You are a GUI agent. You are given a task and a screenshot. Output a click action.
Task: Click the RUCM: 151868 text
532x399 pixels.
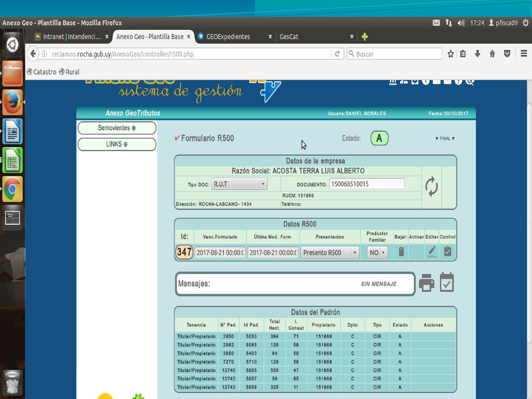pyautogui.click(x=298, y=195)
